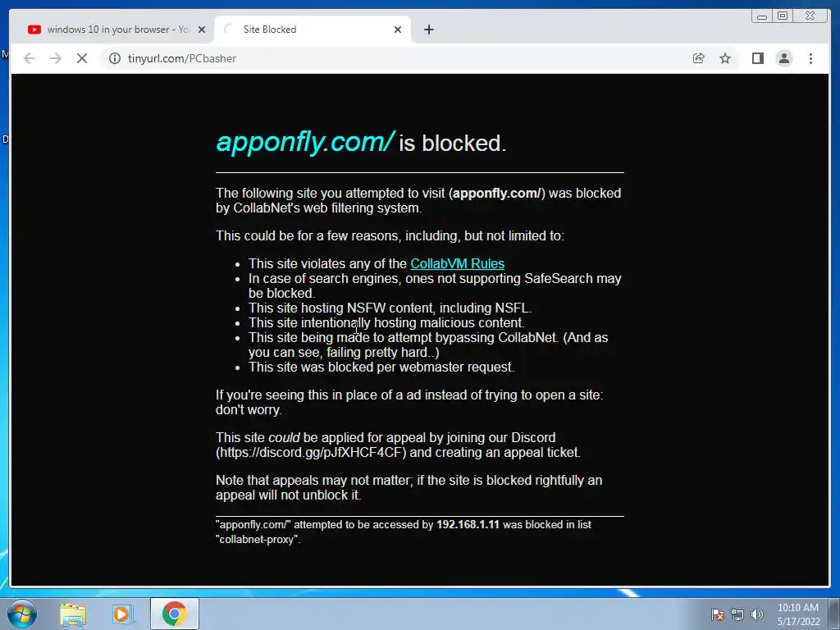
Task: Close the Site Blocked tab
Action: [398, 30]
